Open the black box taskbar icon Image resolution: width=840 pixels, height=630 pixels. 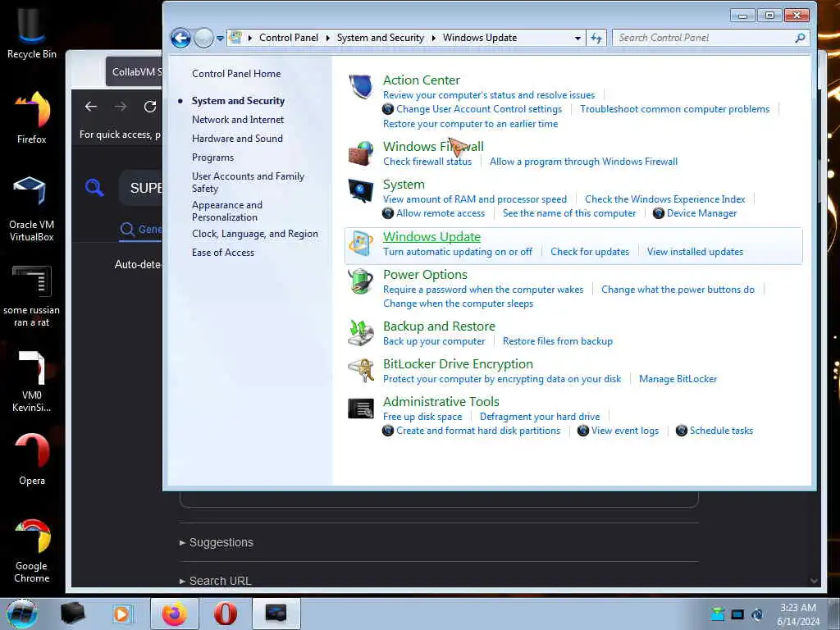[72, 614]
